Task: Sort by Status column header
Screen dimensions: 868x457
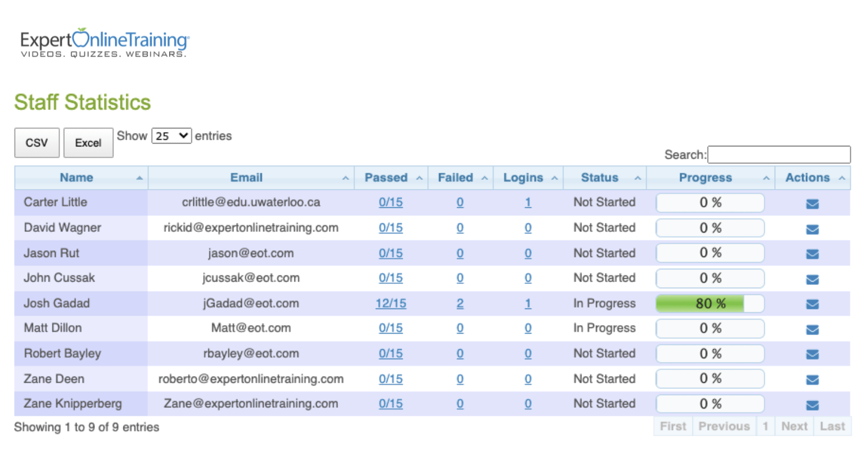Action: 605,178
